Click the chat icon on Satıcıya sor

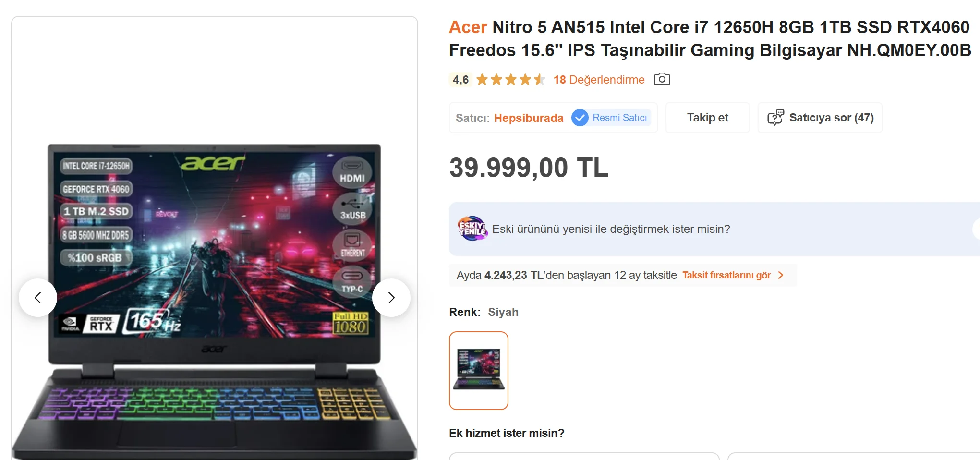(775, 118)
